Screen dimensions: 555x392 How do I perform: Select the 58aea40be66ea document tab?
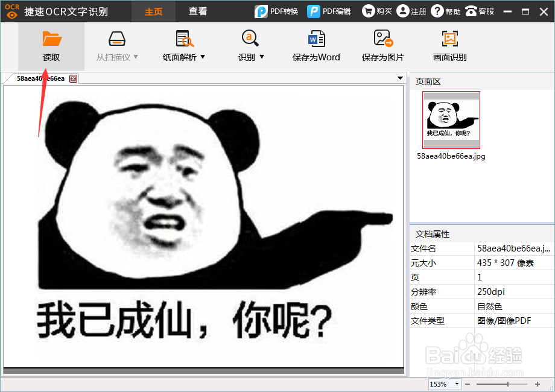[40, 78]
